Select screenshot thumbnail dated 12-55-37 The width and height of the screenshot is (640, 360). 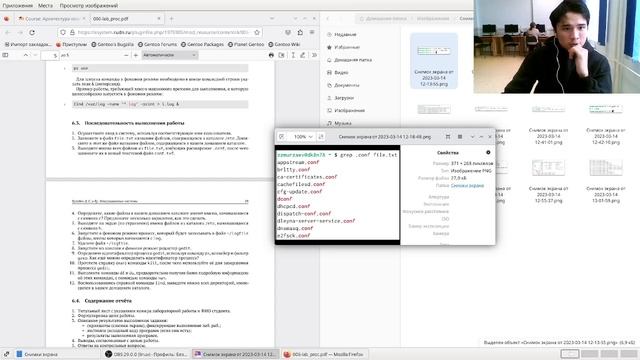(549, 181)
